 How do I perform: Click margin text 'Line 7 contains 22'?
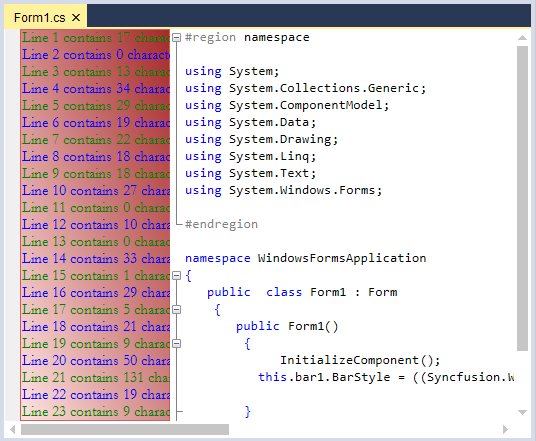pos(76,139)
